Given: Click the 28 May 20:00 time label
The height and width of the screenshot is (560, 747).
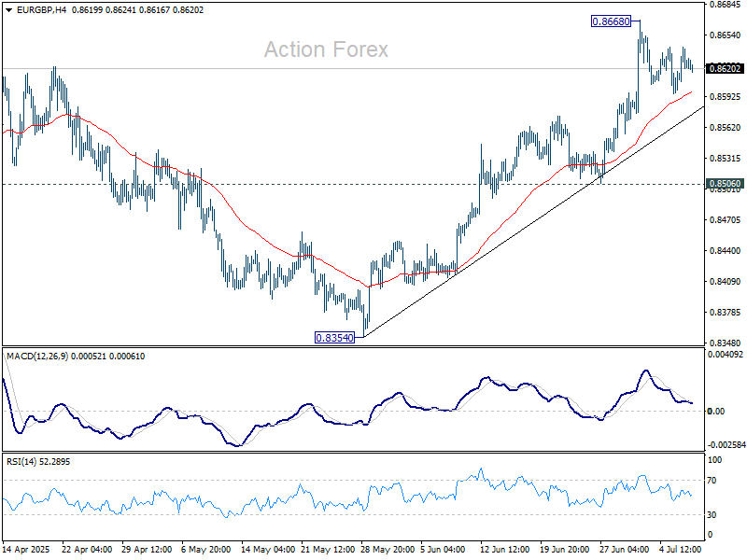Looking at the screenshot, I should tap(388, 549).
